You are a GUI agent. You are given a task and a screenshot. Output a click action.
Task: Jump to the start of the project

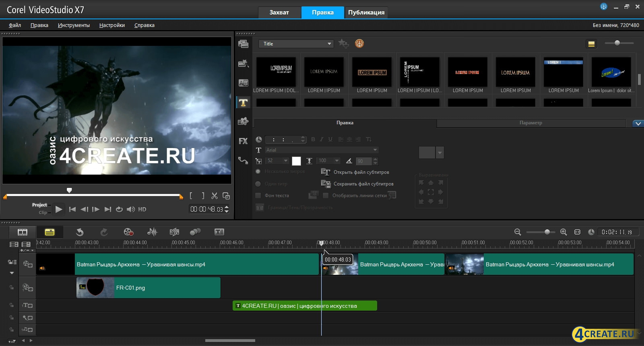[72, 209]
